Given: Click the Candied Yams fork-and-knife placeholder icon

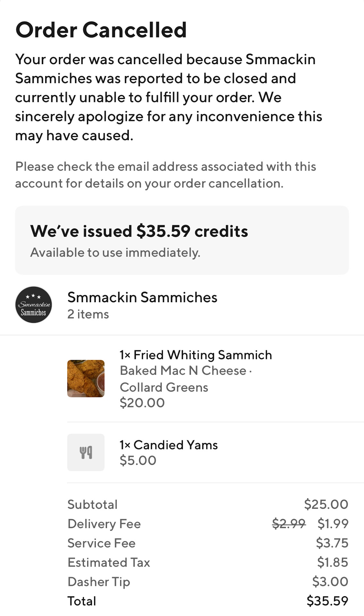Looking at the screenshot, I should tap(86, 452).
